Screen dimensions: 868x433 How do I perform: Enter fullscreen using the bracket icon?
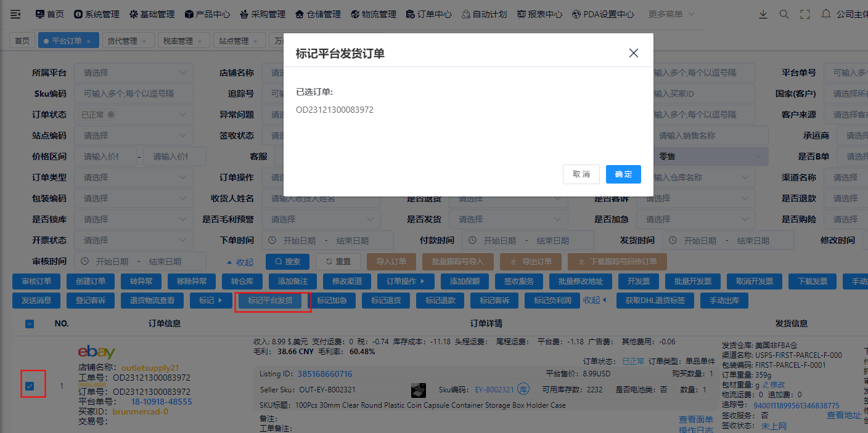[805, 14]
